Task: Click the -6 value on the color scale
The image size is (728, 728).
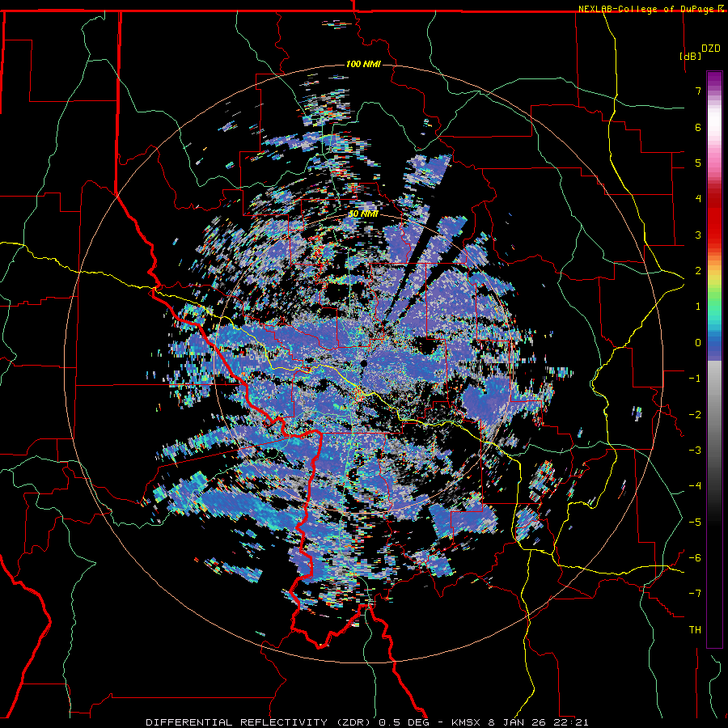Action: click(x=695, y=558)
